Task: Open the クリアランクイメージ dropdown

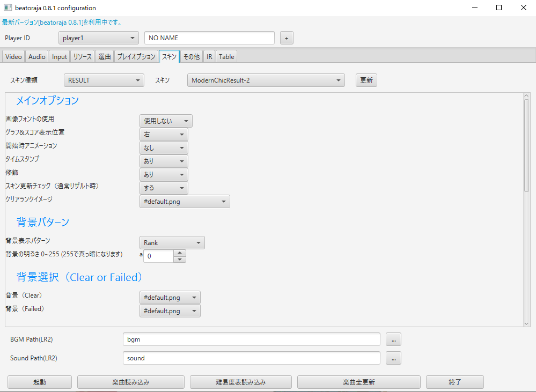Action: click(x=185, y=202)
